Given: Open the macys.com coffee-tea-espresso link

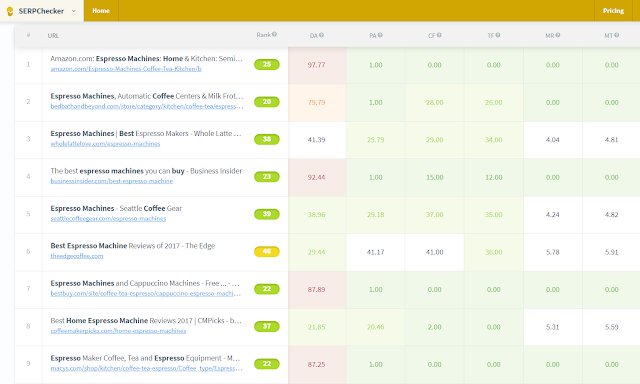Looking at the screenshot, I should tap(147, 368).
